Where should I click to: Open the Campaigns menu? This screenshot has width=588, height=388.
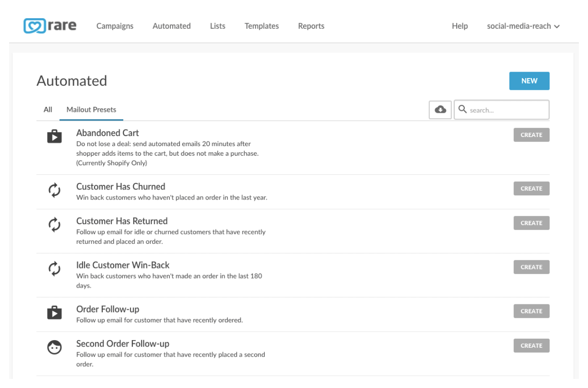pos(115,26)
